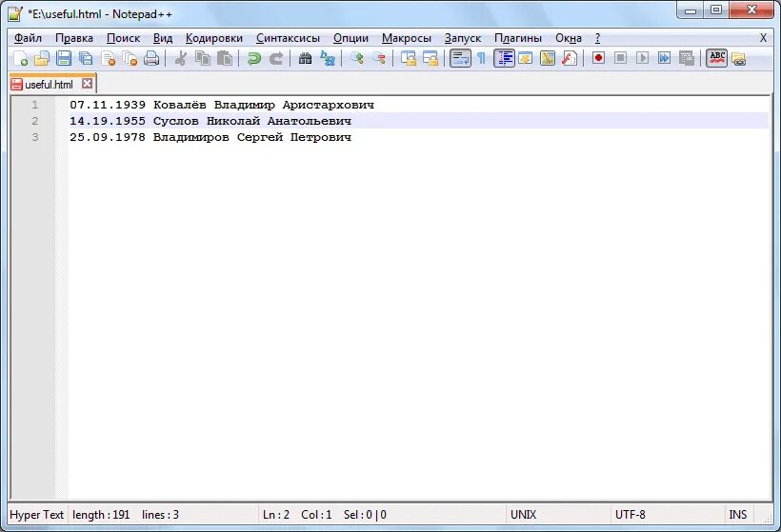The height and width of the screenshot is (532, 781).
Task: Click the length : 191 status bar entry
Action: pos(101,515)
